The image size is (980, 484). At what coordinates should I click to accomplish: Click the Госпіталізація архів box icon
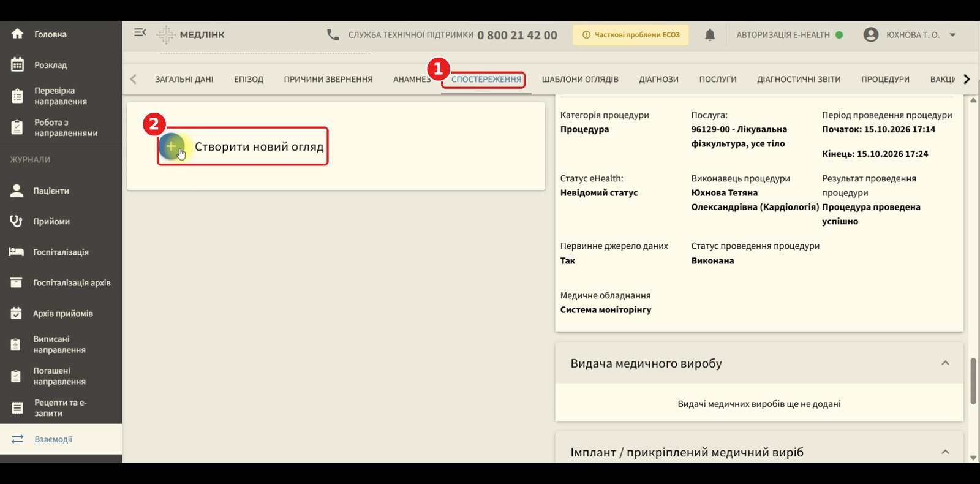(17, 282)
